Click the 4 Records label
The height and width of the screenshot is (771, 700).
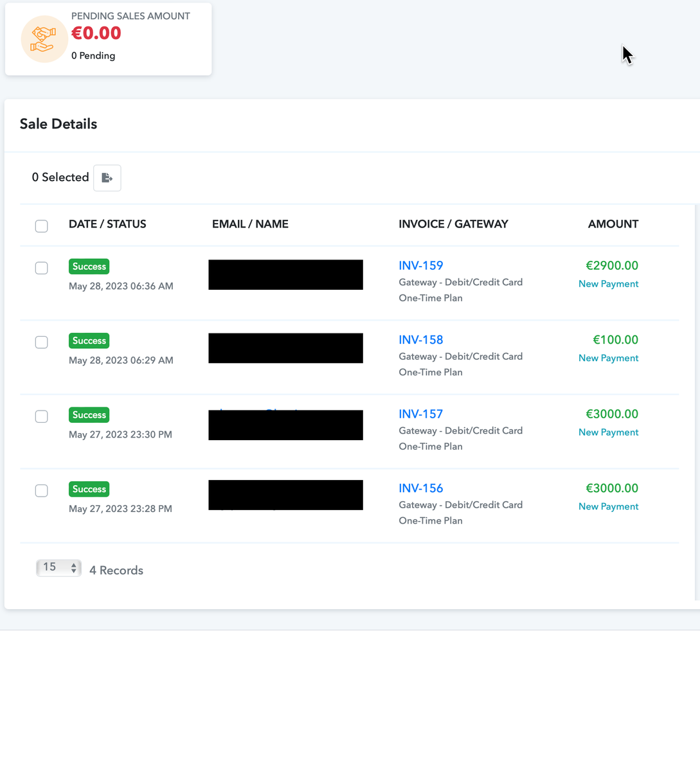[116, 571]
